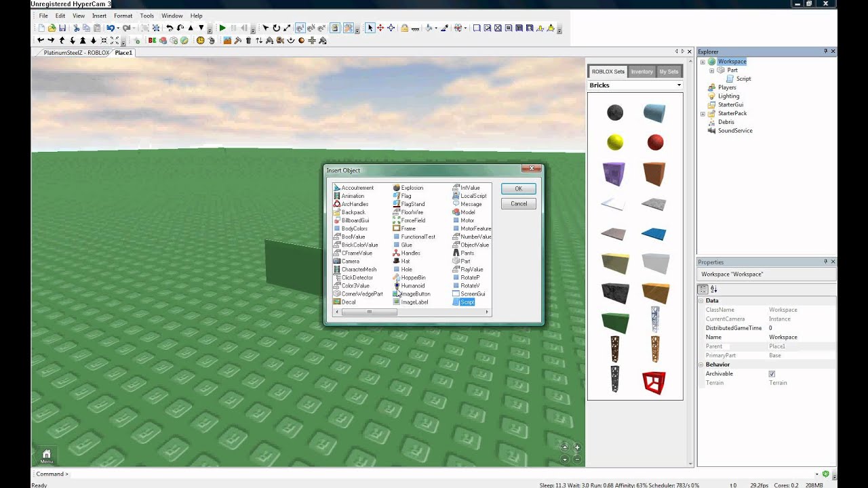The height and width of the screenshot is (488, 868).
Task: Click the Save disk toolbar icon
Action: pos(62,28)
